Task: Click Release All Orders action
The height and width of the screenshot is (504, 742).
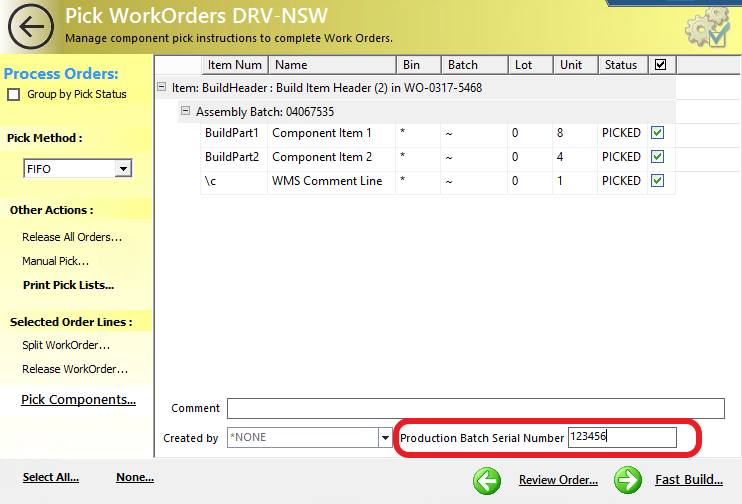Action: (x=72, y=237)
